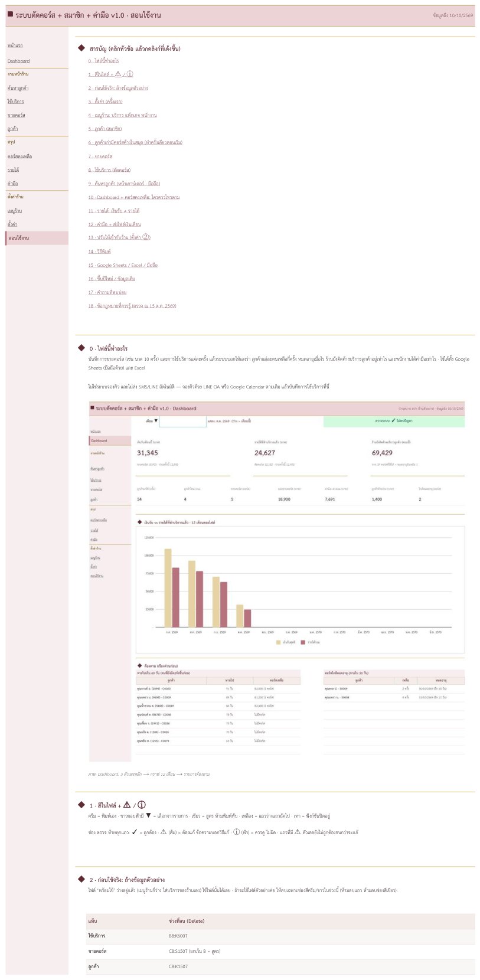The width and height of the screenshot is (480, 980).
Task: Open ขายคอร์ส sidebar item
Action: tap(16, 115)
